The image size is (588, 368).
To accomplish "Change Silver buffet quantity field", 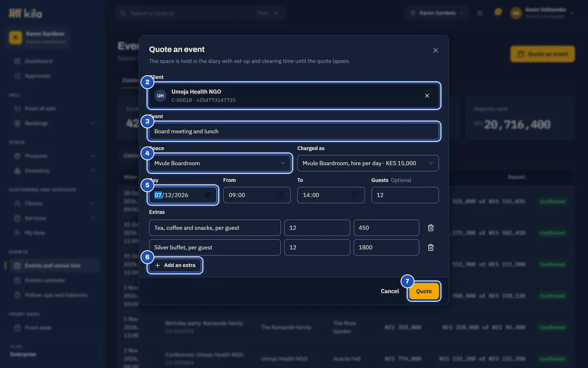I will click(317, 247).
